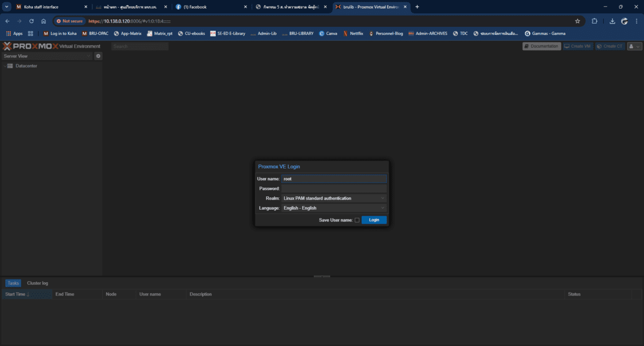644x346 pixels.
Task: Open BRU-OPAC bookmark
Action: tap(95, 33)
